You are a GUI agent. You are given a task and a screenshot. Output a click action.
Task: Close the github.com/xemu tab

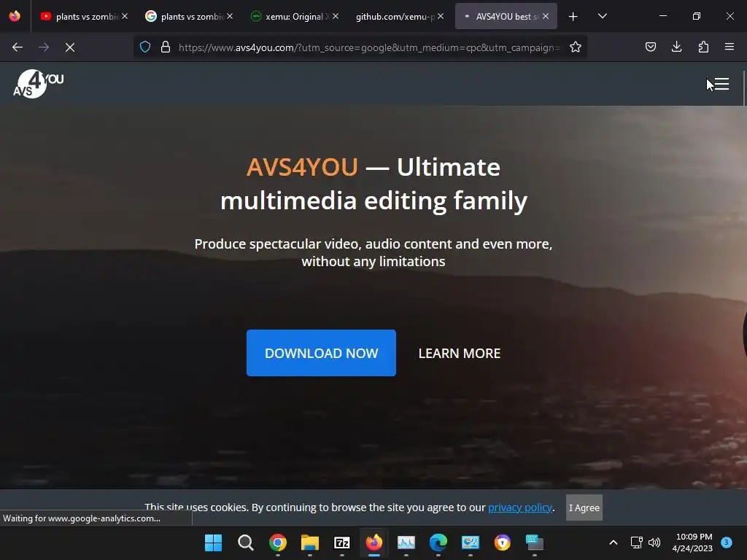[x=441, y=16]
